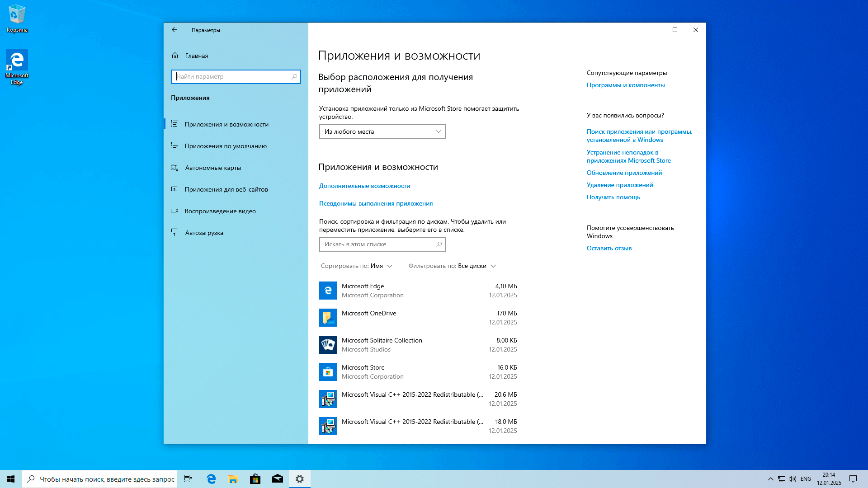This screenshot has width=868, height=488.
Task: Click the Microsoft Solitaire Collection icon
Action: (x=328, y=345)
